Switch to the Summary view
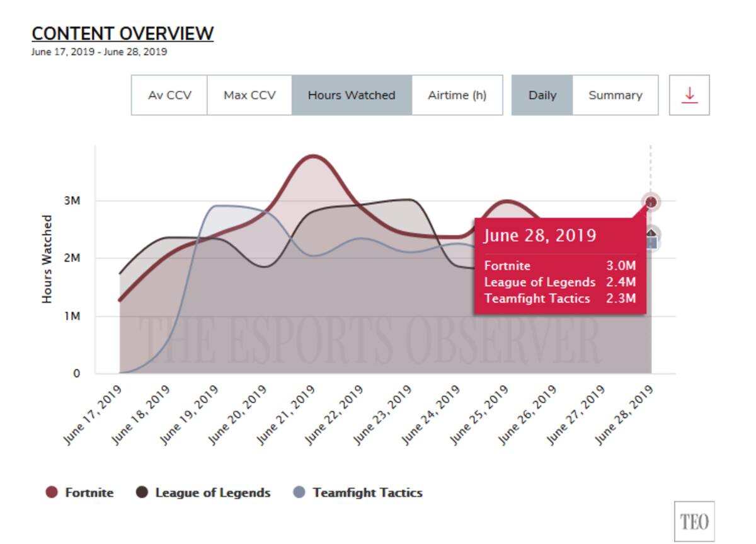The height and width of the screenshot is (544, 756). point(616,95)
